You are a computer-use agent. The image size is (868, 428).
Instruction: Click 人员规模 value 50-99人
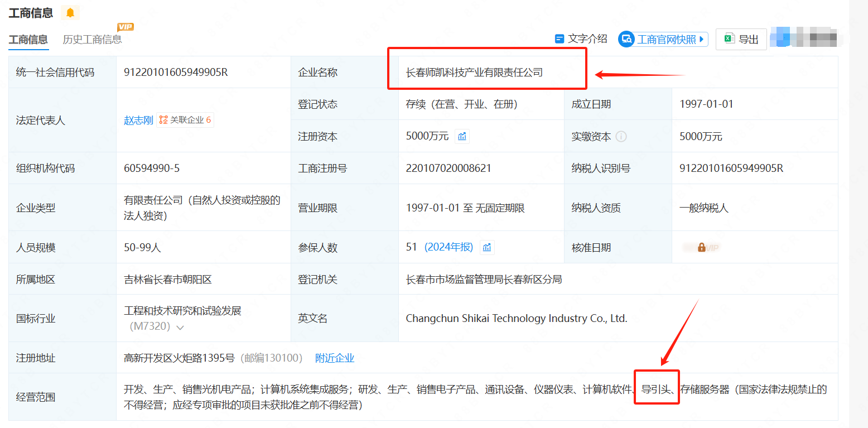pyautogui.click(x=142, y=247)
